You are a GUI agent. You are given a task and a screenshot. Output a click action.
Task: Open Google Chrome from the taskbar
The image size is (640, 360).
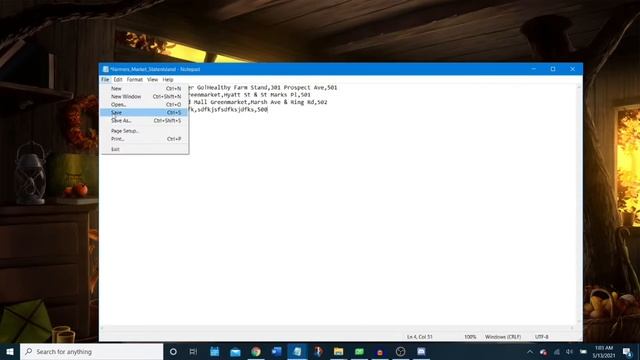point(256,351)
